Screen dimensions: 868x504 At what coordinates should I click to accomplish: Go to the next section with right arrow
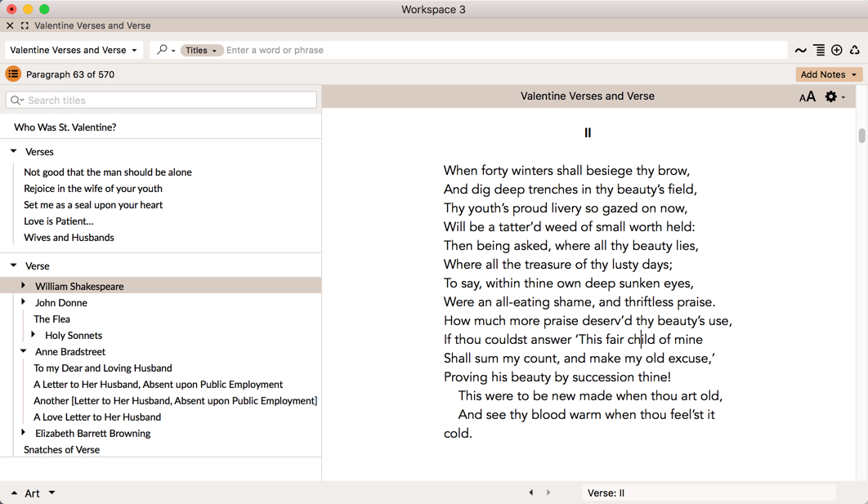[548, 493]
